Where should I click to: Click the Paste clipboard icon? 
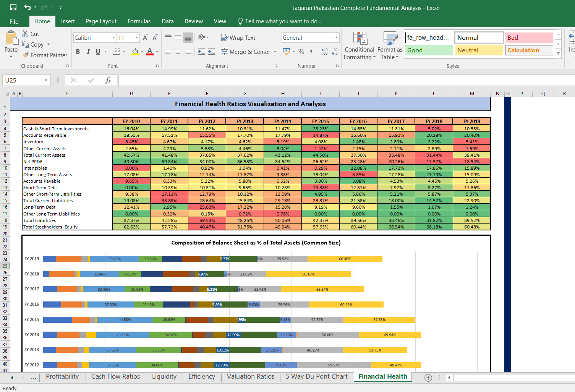tap(11, 38)
